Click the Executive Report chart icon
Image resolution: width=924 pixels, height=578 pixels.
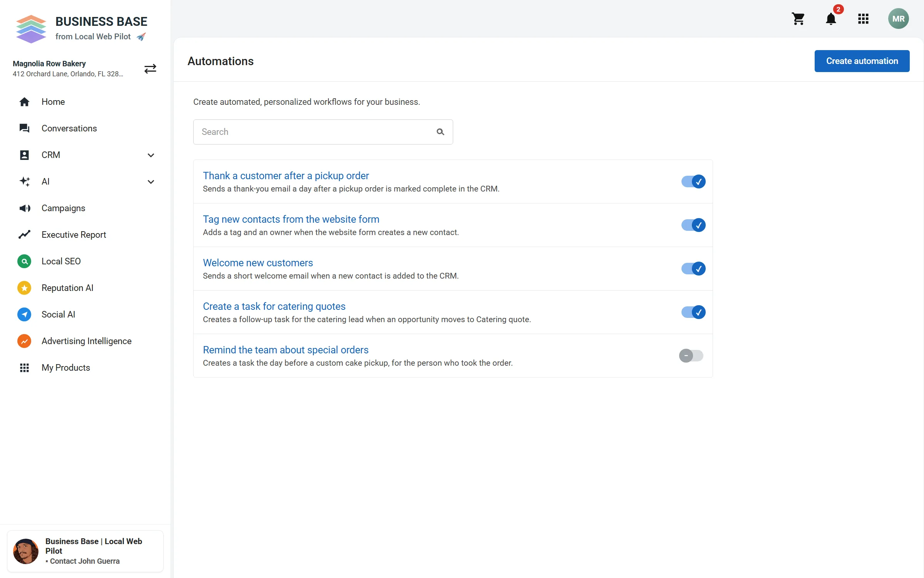point(24,235)
